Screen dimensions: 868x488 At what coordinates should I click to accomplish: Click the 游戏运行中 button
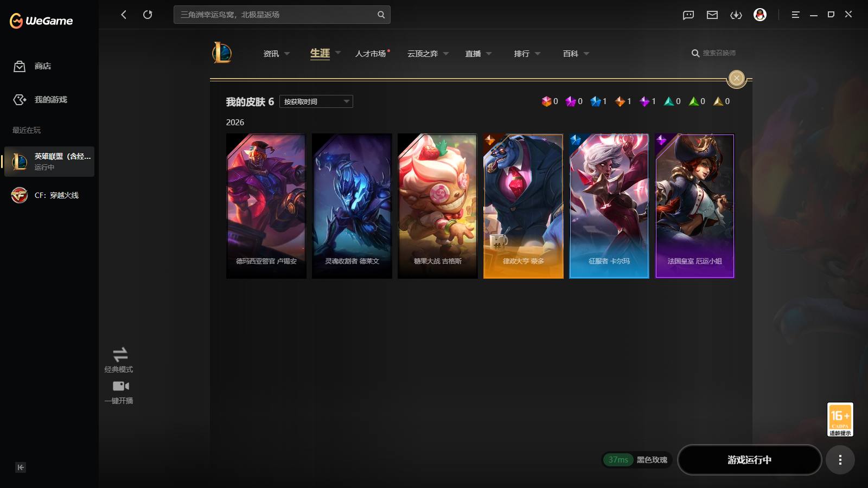[750, 460]
